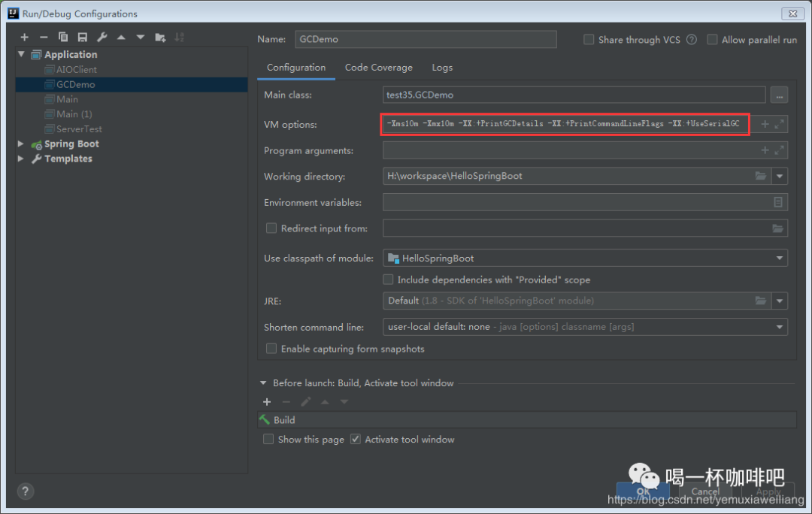Enable Share through VCS checkbox

click(589, 39)
